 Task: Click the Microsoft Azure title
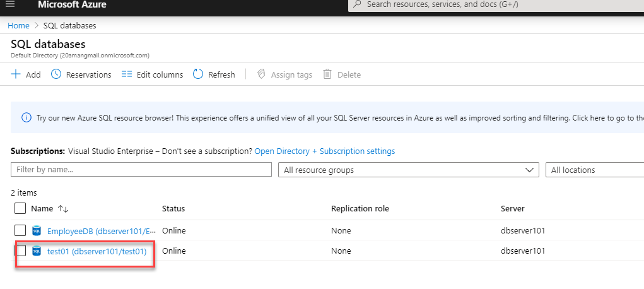72,5
